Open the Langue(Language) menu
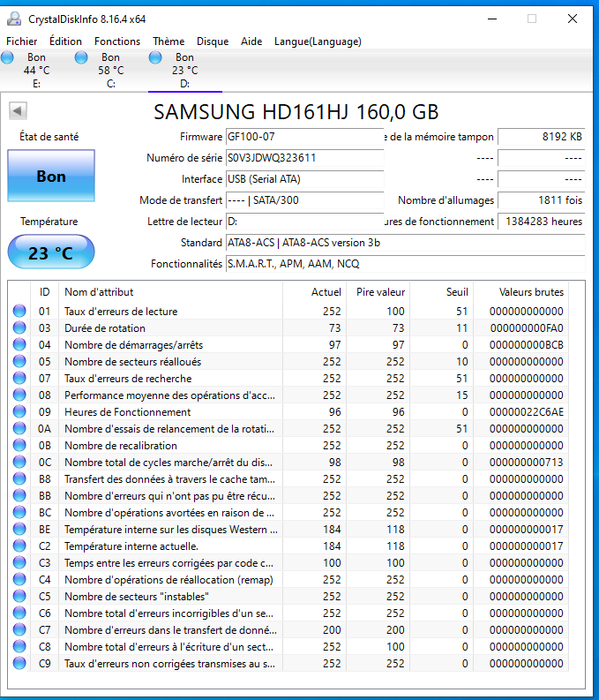 coord(318,41)
